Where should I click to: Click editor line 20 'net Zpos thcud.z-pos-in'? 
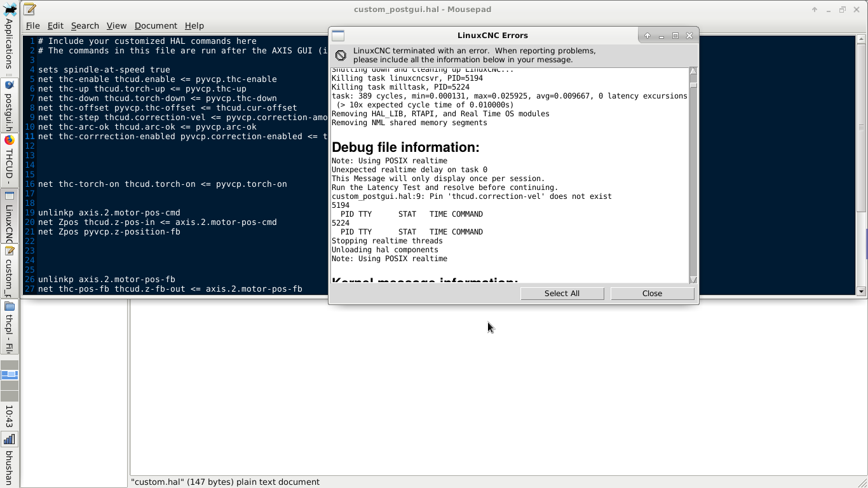pos(158,222)
